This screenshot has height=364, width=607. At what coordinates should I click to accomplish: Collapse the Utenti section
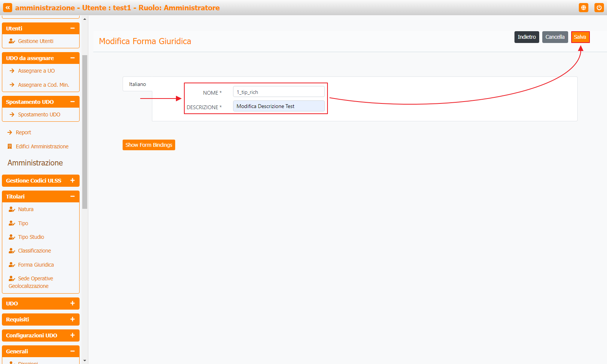point(72,29)
